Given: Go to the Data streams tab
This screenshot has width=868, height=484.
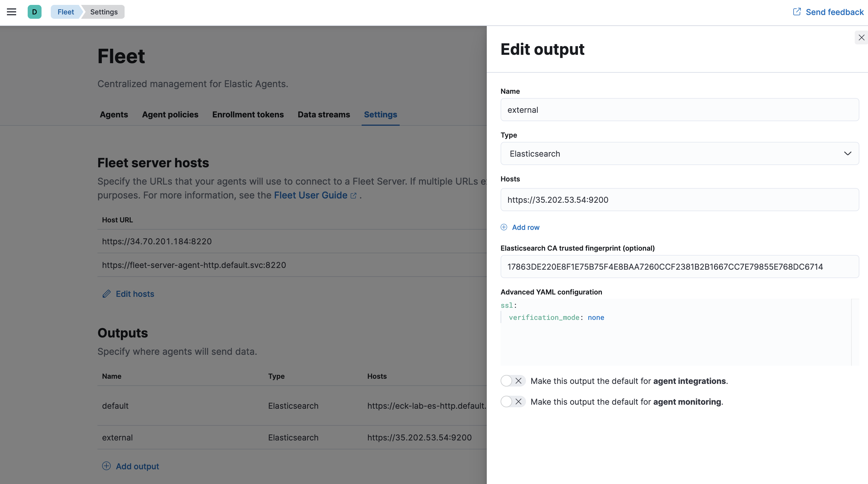Looking at the screenshot, I should (x=324, y=115).
